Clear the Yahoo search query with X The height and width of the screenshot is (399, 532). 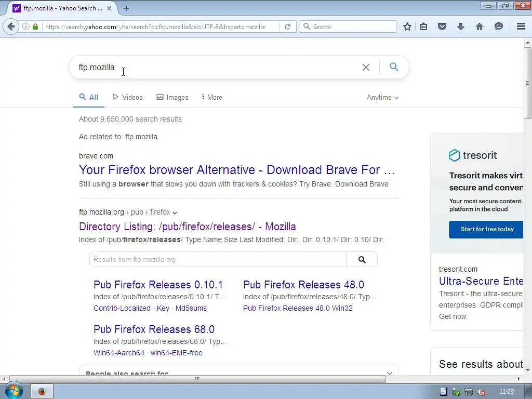point(366,67)
